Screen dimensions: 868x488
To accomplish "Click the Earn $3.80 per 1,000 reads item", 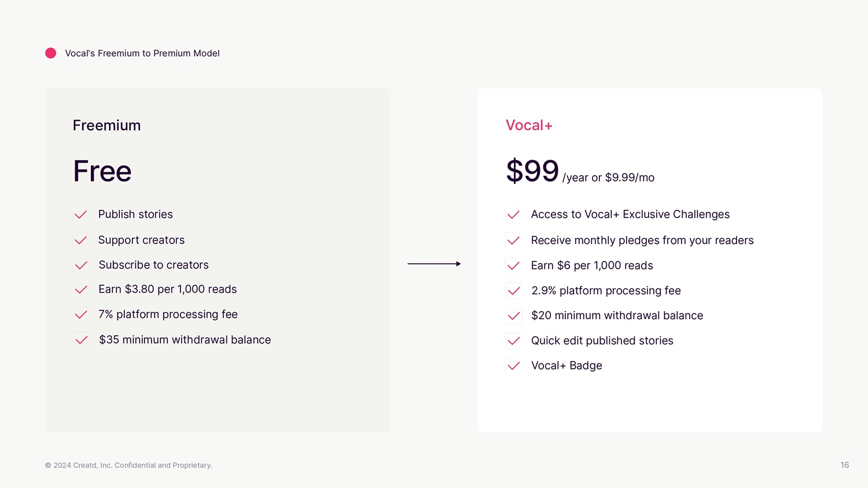I will click(x=167, y=289).
